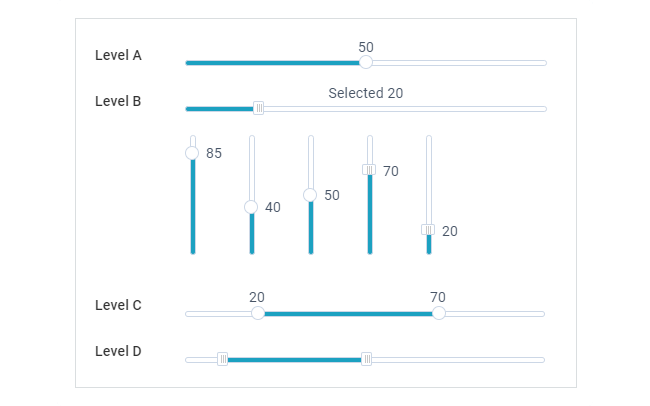Click the vertical slider handle showing 40
The image size is (650, 406).
(251, 207)
